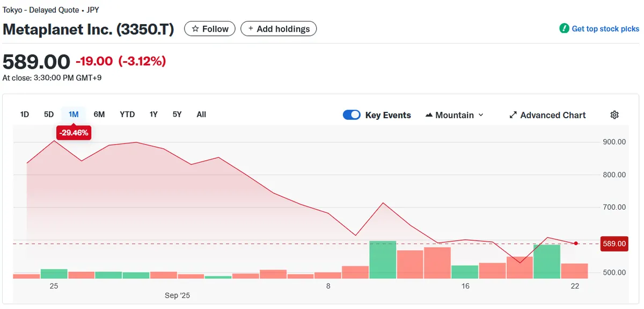Click the Metaplanet Inc. (3350.T) heading
644x309 pixels.
(89, 29)
